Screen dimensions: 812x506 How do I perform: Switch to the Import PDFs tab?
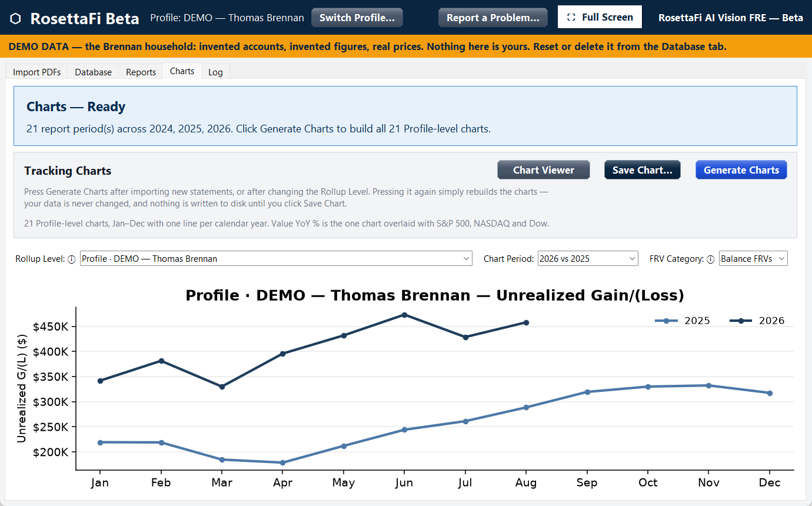36,72
